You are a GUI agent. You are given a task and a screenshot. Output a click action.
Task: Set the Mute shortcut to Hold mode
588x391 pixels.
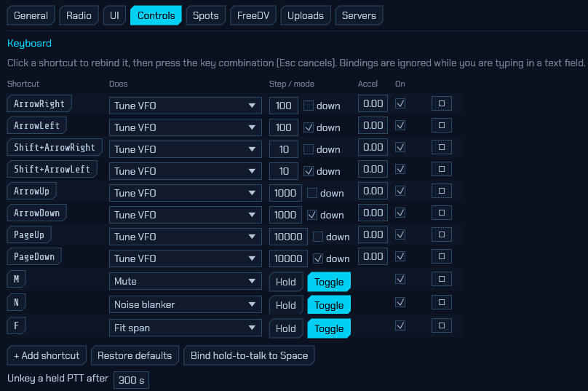(286, 282)
